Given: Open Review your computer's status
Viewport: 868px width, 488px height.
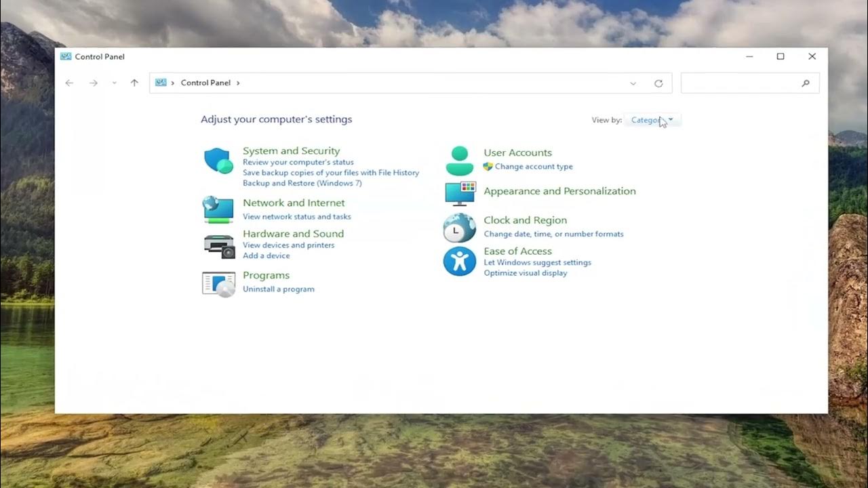Looking at the screenshot, I should click(298, 162).
